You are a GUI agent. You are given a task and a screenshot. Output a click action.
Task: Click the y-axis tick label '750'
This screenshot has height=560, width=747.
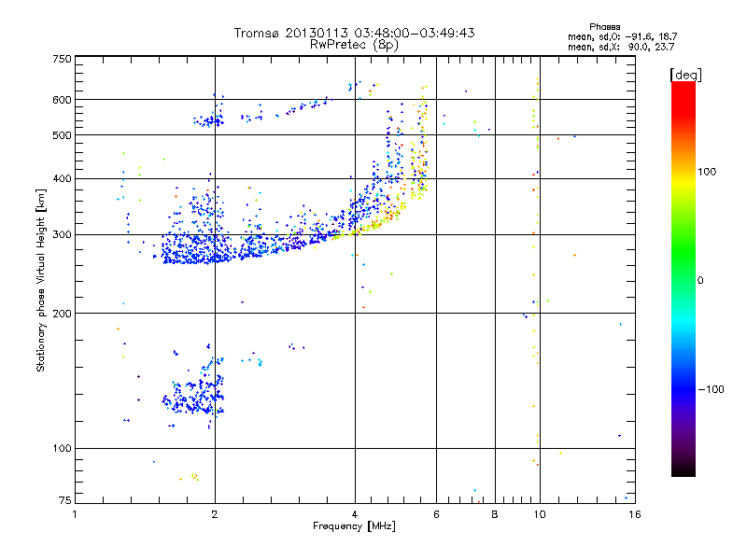tap(62, 59)
